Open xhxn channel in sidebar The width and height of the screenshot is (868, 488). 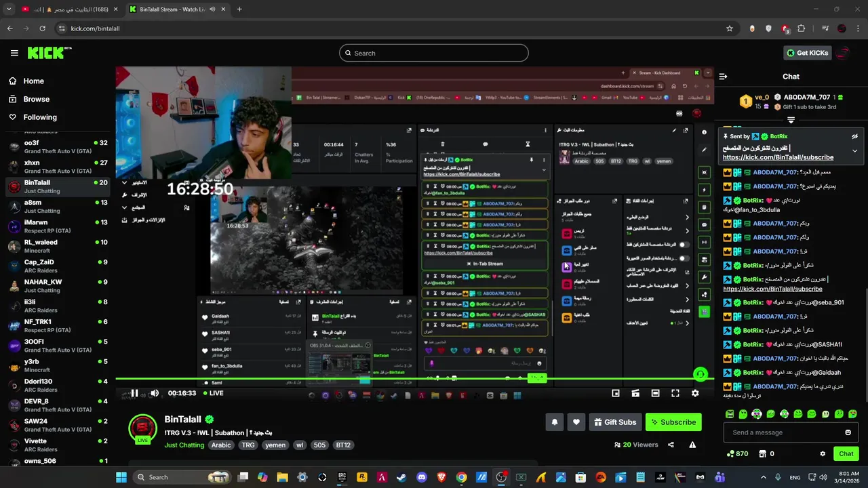tap(58, 167)
